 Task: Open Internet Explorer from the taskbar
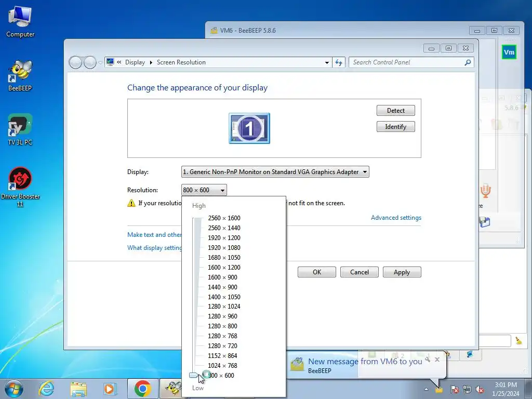click(x=46, y=389)
